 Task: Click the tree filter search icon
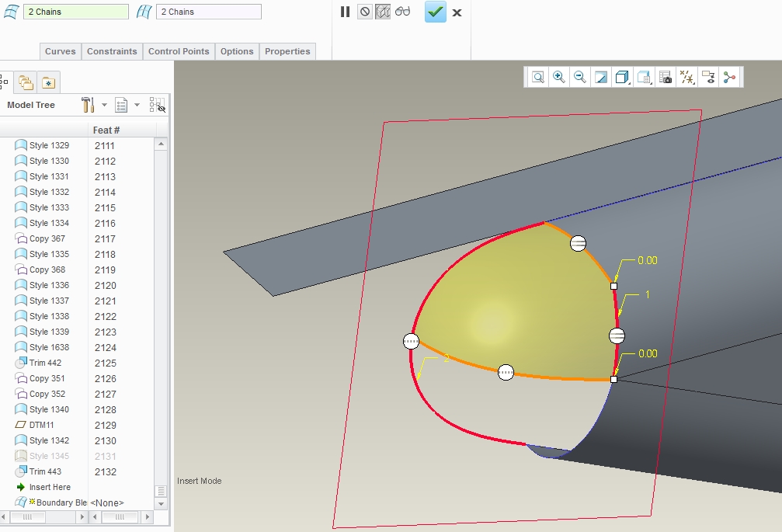157,105
